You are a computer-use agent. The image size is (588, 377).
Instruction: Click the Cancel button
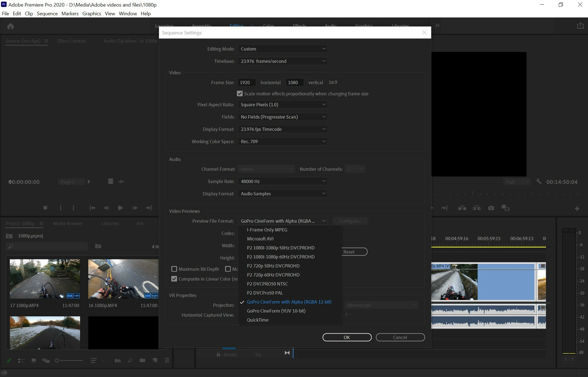(400, 337)
